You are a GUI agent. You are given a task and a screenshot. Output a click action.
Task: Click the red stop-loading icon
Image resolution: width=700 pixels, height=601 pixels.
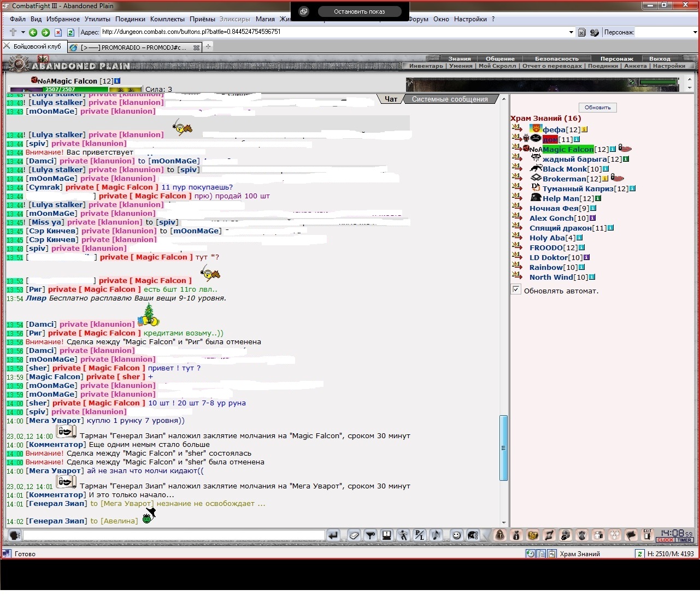58,32
